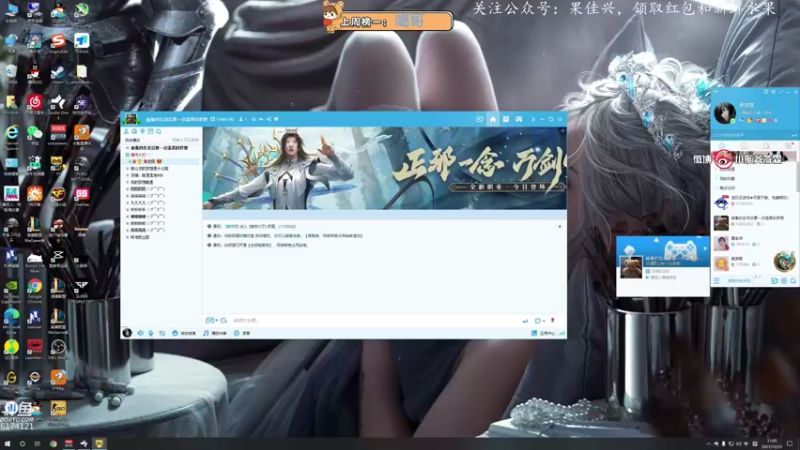Screen dimensions: 800x450
Task: Switch to the apps tab with red dot
Action: (788, 146)
